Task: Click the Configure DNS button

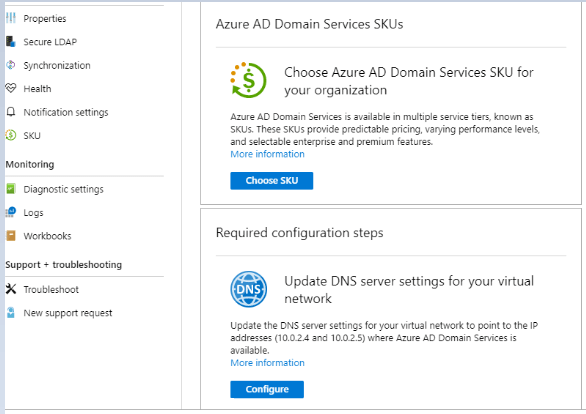Action: [x=267, y=389]
